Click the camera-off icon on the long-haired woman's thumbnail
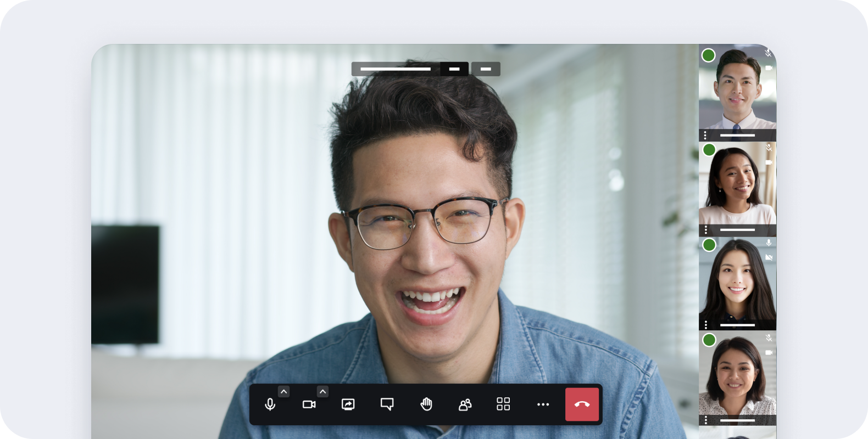The width and height of the screenshot is (868, 439). (769, 257)
